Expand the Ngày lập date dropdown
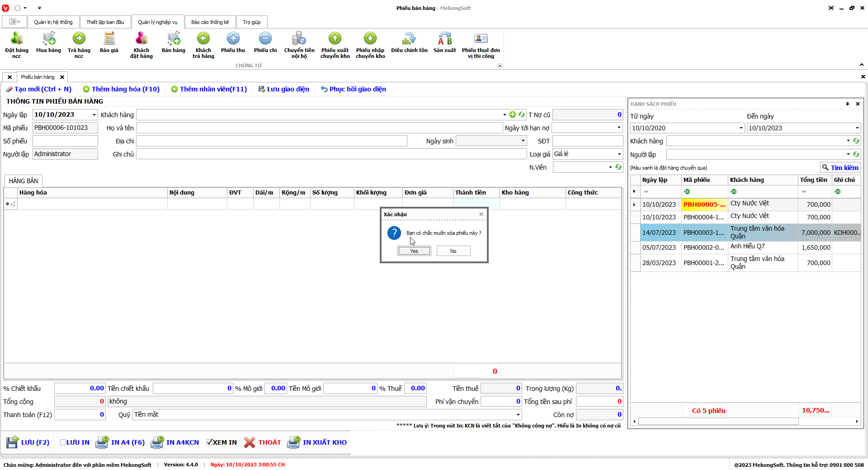868x470 pixels. click(94, 115)
